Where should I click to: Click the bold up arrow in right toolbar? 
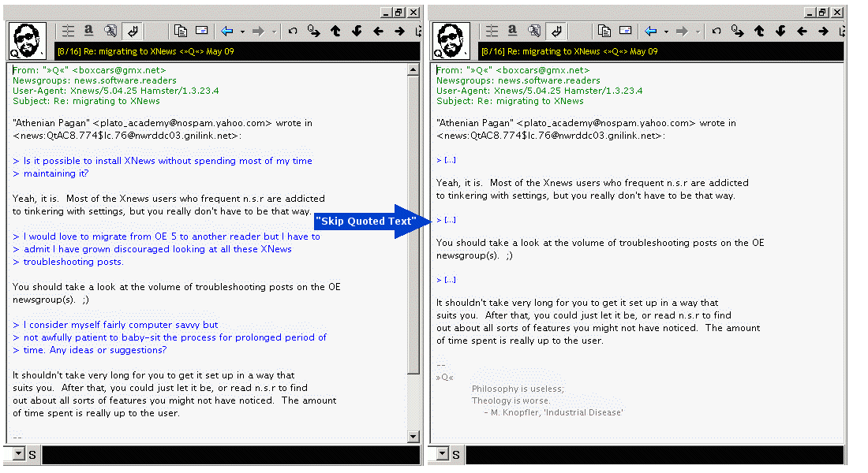[759, 31]
